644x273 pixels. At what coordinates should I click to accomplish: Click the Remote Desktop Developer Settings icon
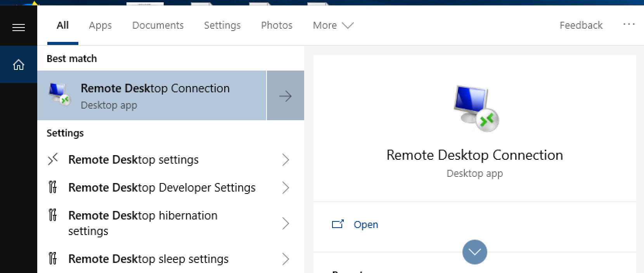[53, 187]
